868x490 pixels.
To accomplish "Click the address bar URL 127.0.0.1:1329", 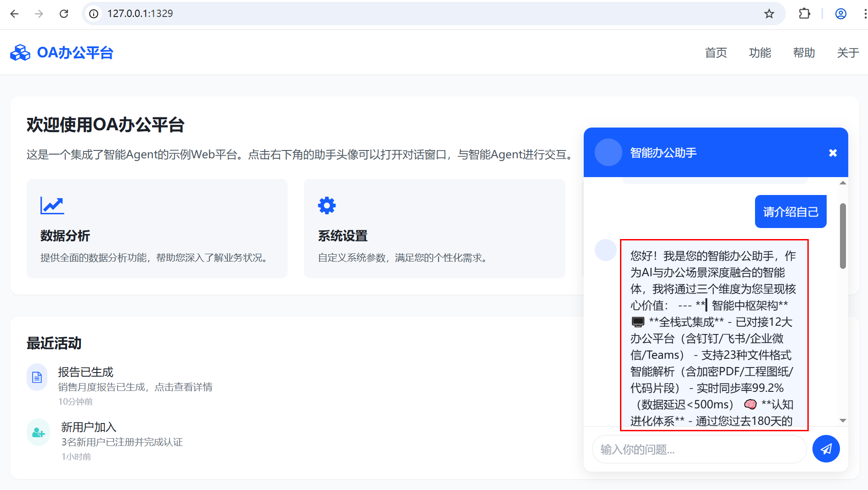I will pos(140,14).
